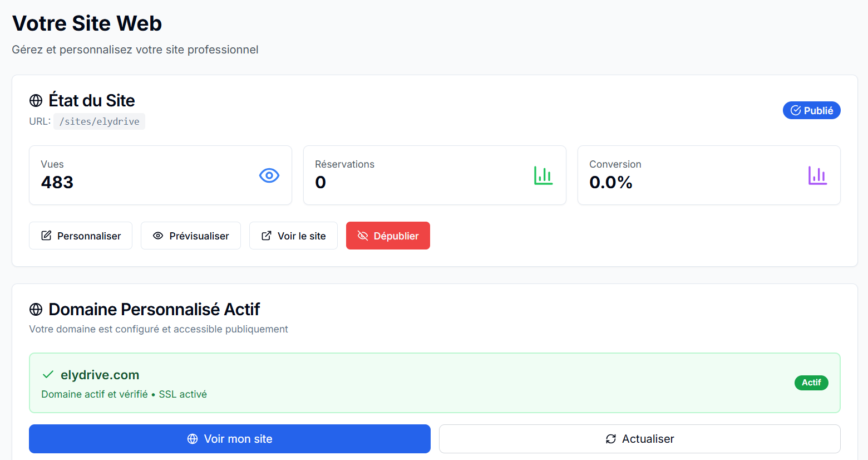Click the green bar chart icon for Réservations
Viewport: 868px width, 460px height.
tap(543, 175)
